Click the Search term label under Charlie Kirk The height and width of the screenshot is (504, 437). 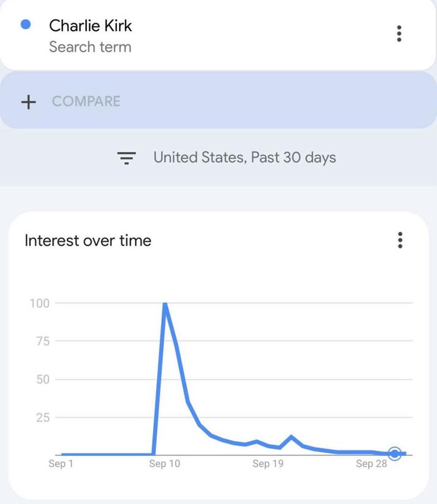pos(90,46)
